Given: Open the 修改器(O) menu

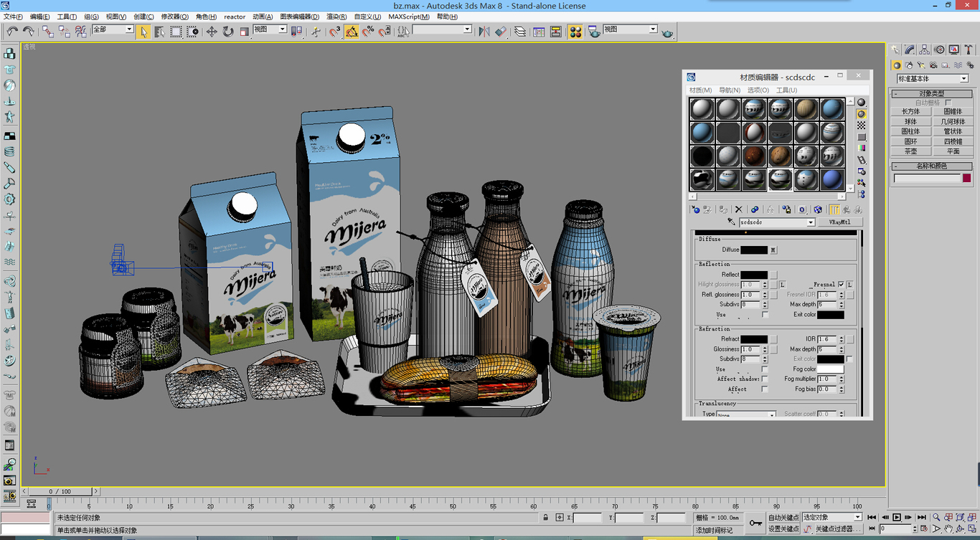Looking at the screenshot, I should [174, 16].
